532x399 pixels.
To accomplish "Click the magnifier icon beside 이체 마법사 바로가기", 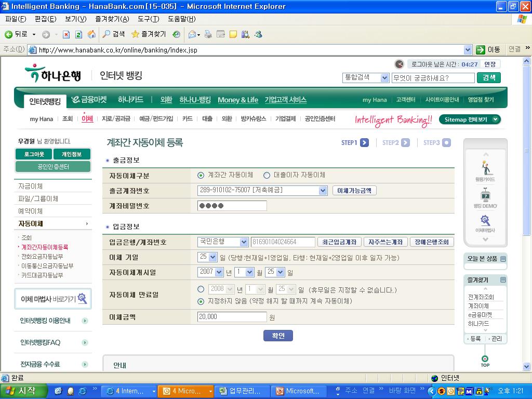I will coord(82,298).
